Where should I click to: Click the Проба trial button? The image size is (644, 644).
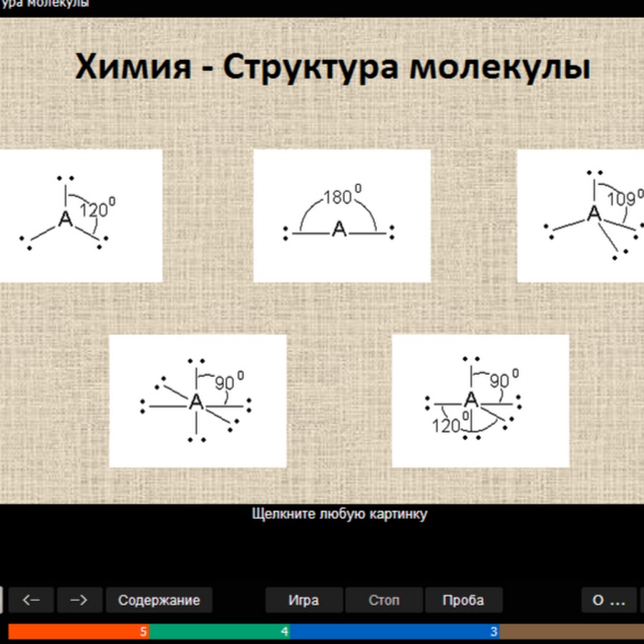tap(463, 600)
